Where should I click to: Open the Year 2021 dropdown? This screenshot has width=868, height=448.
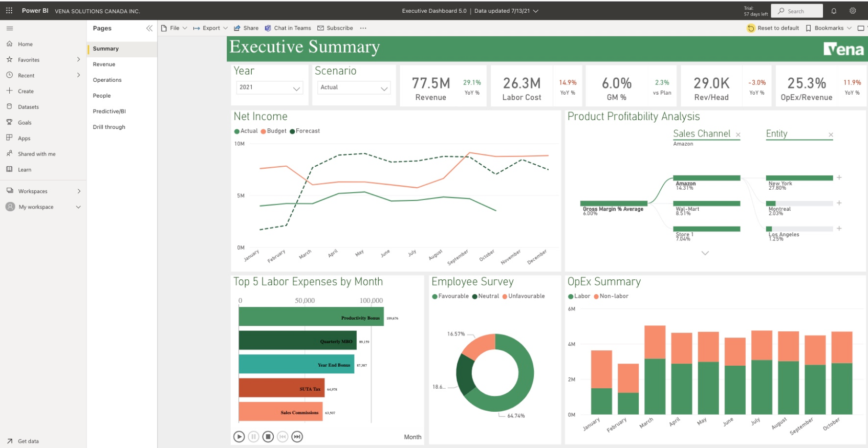(x=269, y=88)
